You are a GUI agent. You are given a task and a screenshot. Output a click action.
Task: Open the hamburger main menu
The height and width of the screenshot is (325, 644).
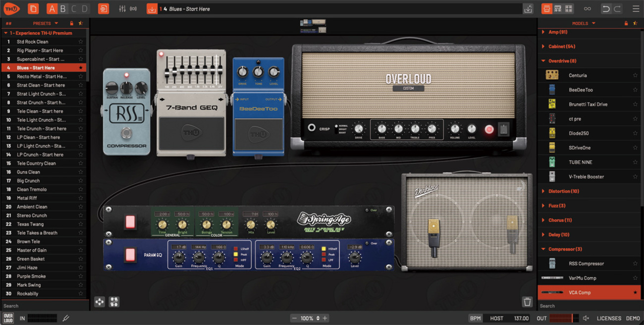[x=636, y=9]
